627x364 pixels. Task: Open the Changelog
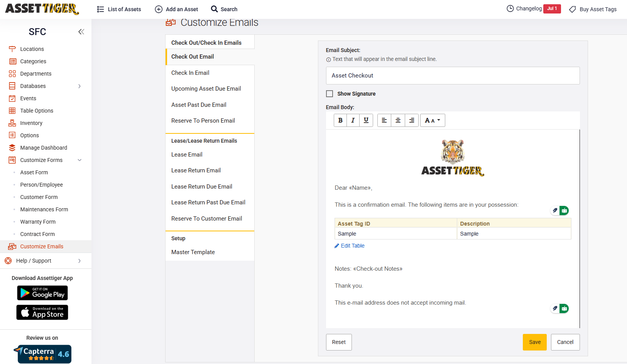[x=529, y=8]
